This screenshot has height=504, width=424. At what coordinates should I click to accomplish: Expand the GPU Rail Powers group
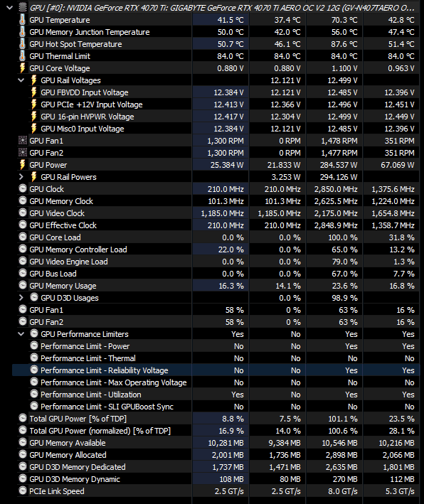(21, 177)
